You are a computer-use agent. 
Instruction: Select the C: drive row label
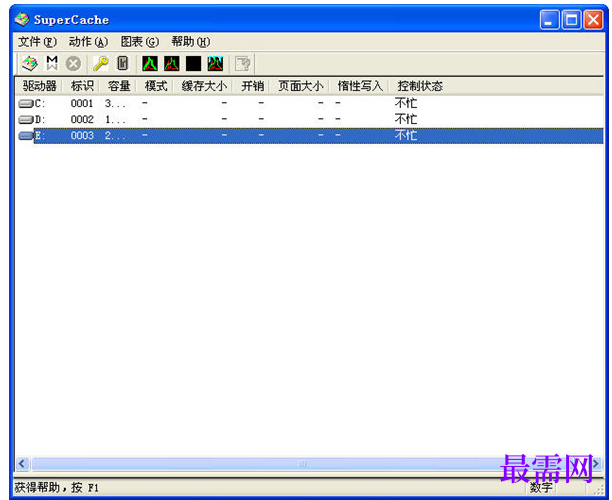point(40,103)
